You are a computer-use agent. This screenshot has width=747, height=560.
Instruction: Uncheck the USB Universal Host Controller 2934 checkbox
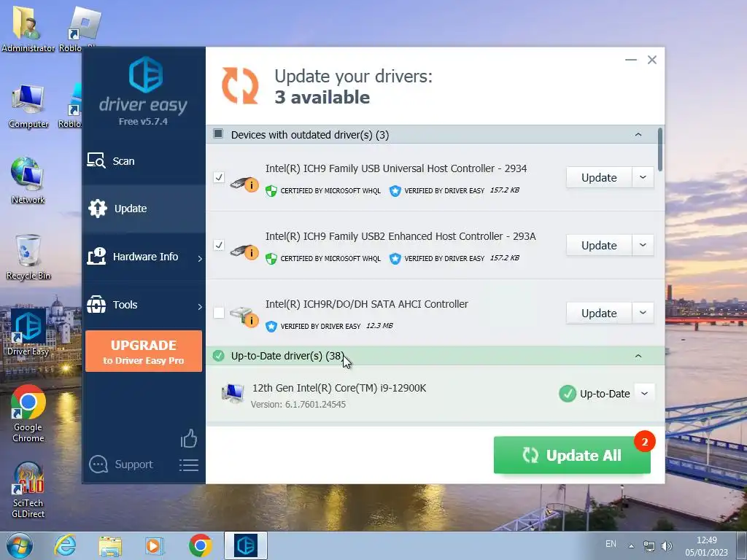pyautogui.click(x=219, y=177)
